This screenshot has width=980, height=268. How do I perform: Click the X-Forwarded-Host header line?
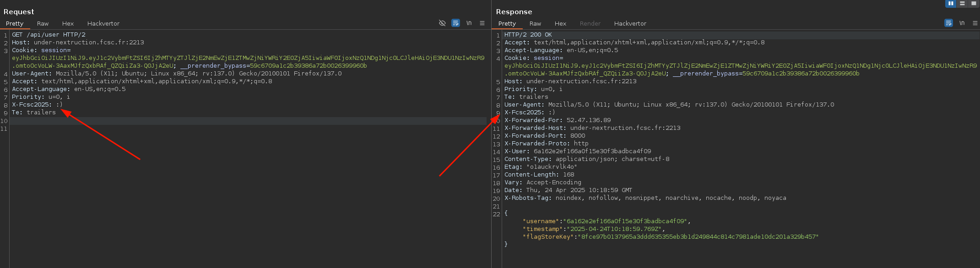(592, 128)
